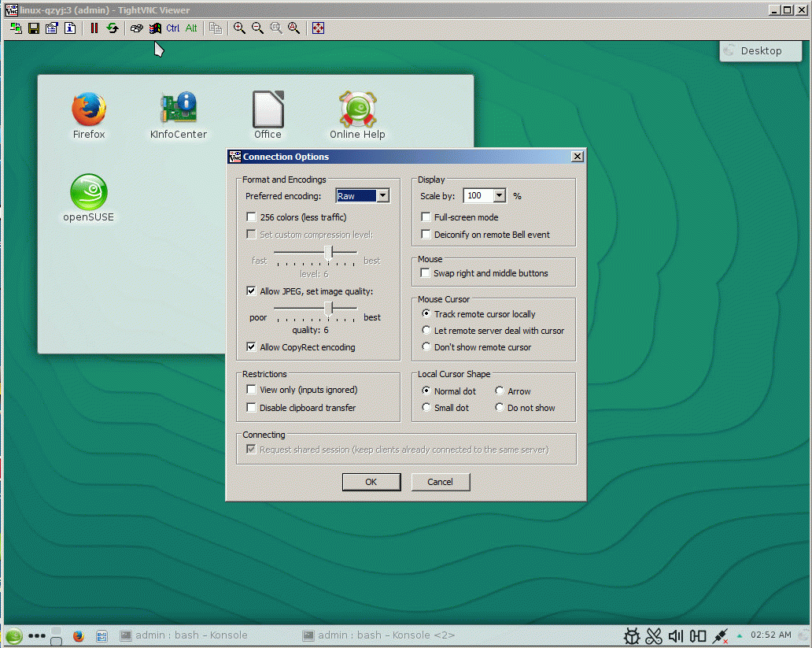Select Track remote cursor locally
812x648 pixels.
(x=426, y=313)
